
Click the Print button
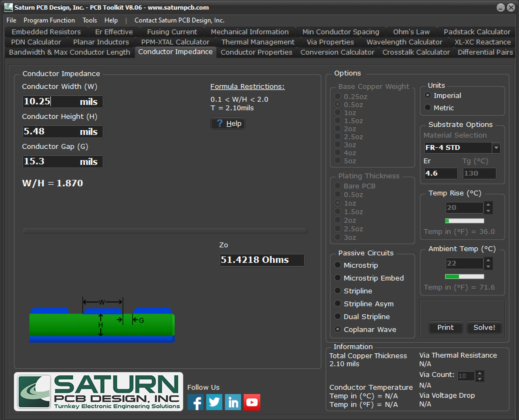pyautogui.click(x=445, y=327)
